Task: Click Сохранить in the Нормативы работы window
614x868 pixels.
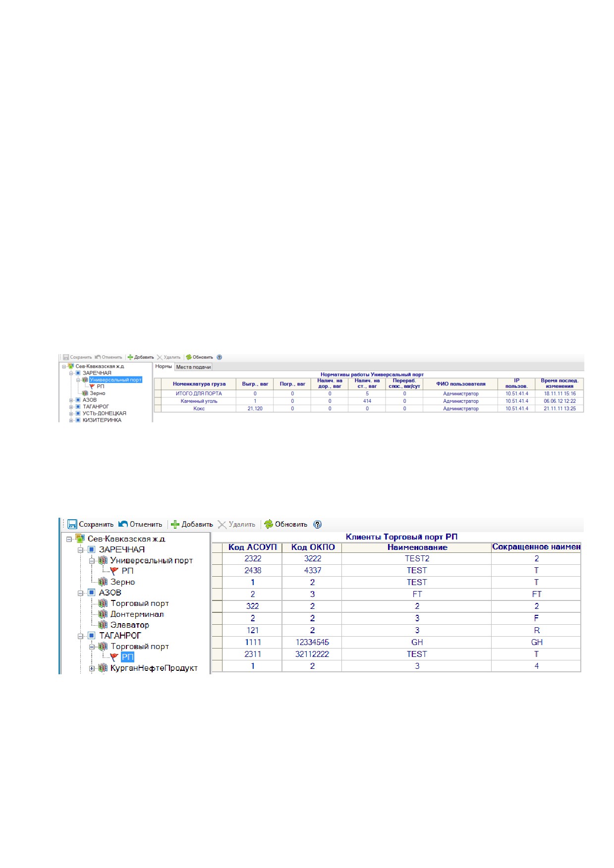Action: tap(77, 357)
